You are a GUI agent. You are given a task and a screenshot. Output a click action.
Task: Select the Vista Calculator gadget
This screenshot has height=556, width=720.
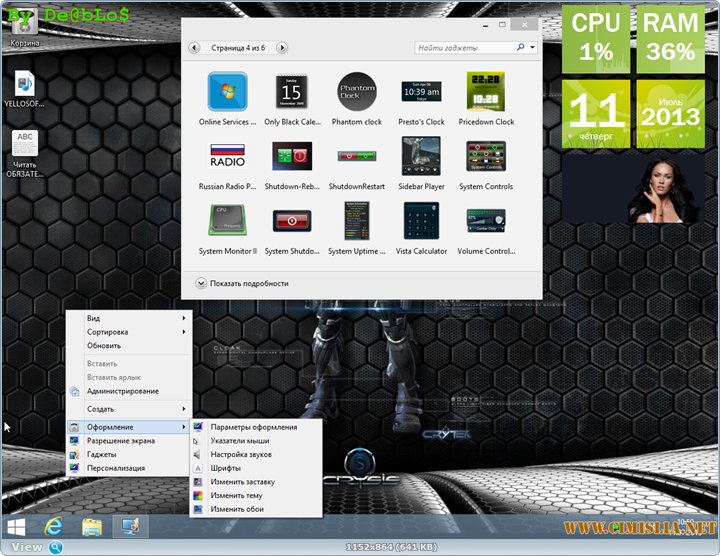click(x=421, y=221)
